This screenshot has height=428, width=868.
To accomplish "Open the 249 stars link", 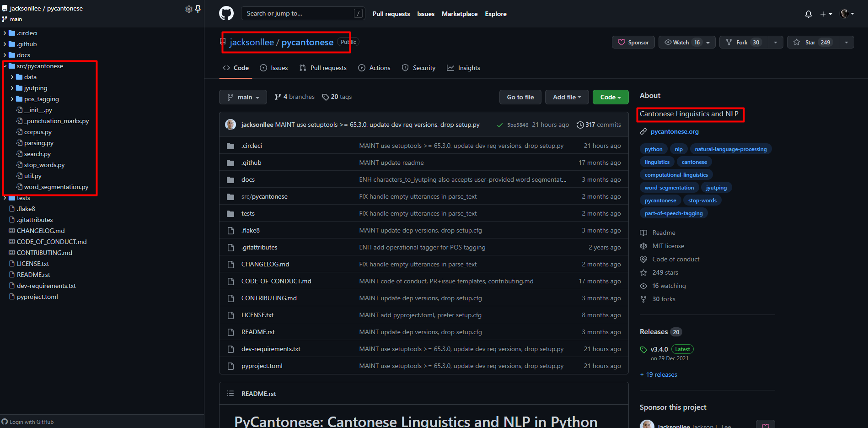I will pos(665,272).
